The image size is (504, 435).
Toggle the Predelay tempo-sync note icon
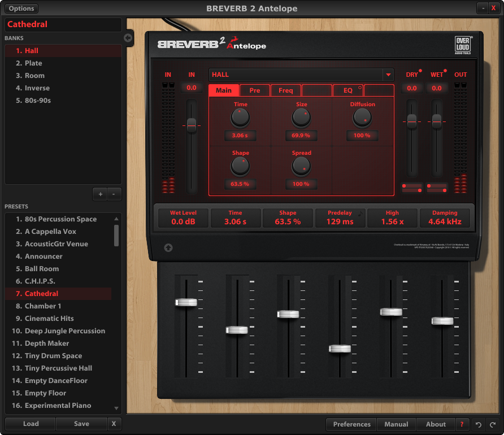point(360,213)
